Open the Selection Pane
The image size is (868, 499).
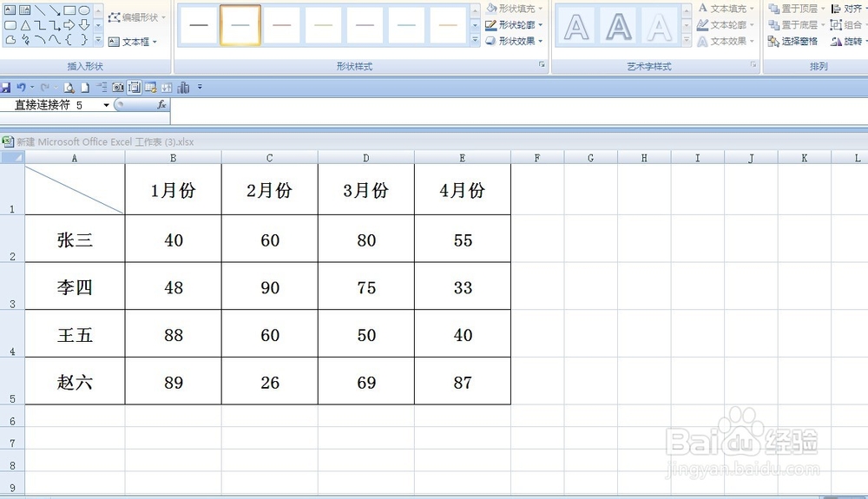(x=792, y=41)
